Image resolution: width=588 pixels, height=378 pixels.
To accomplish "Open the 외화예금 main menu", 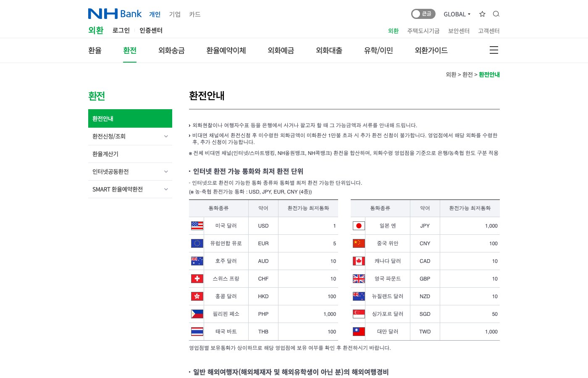I will pyautogui.click(x=281, y=50).
